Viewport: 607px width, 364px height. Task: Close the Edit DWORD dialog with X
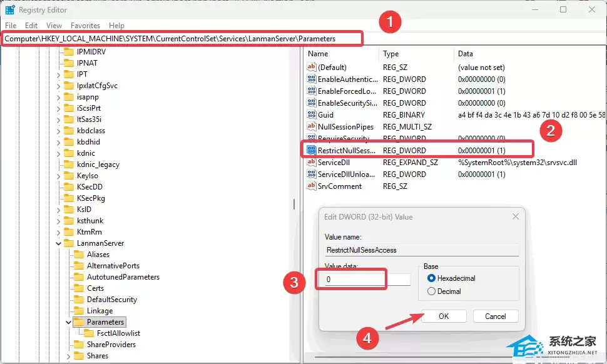[516, 217]
